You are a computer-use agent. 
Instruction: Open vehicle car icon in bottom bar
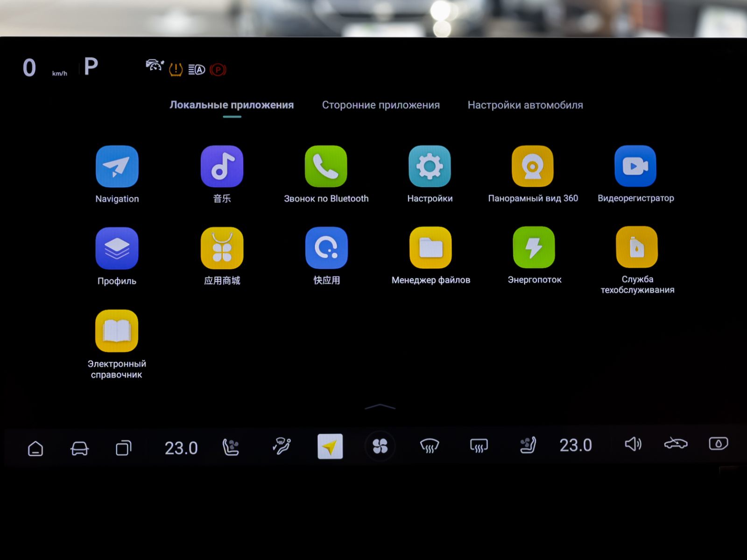[79, 448]
